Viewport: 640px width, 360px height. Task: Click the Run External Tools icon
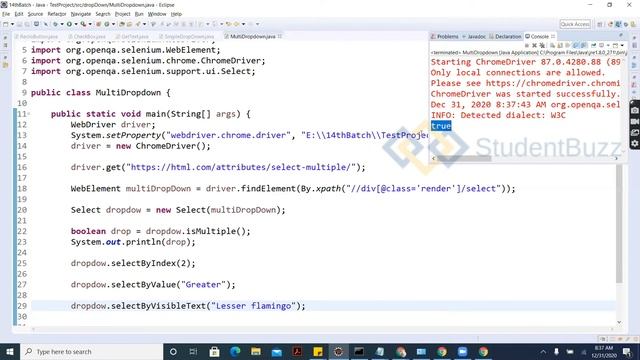coord(83,24)
